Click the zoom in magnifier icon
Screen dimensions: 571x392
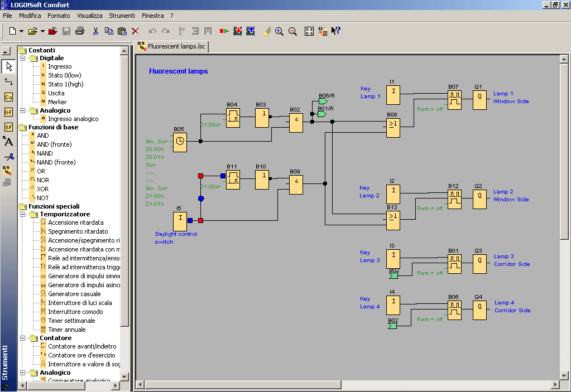[x=279, y=31]
